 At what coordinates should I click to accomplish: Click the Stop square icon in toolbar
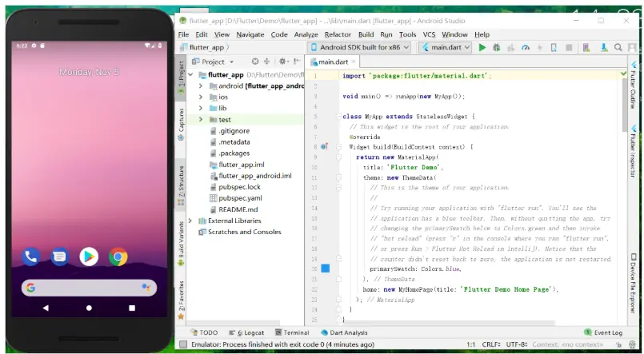(569, 48)
